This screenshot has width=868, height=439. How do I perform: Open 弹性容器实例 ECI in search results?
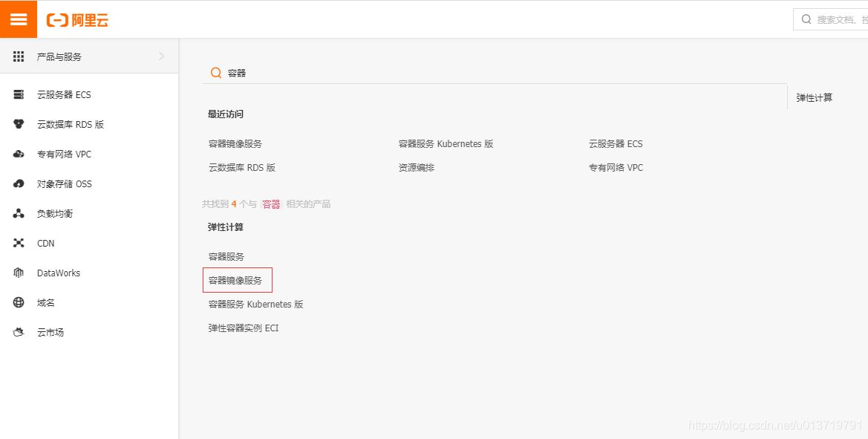[244, 328]
